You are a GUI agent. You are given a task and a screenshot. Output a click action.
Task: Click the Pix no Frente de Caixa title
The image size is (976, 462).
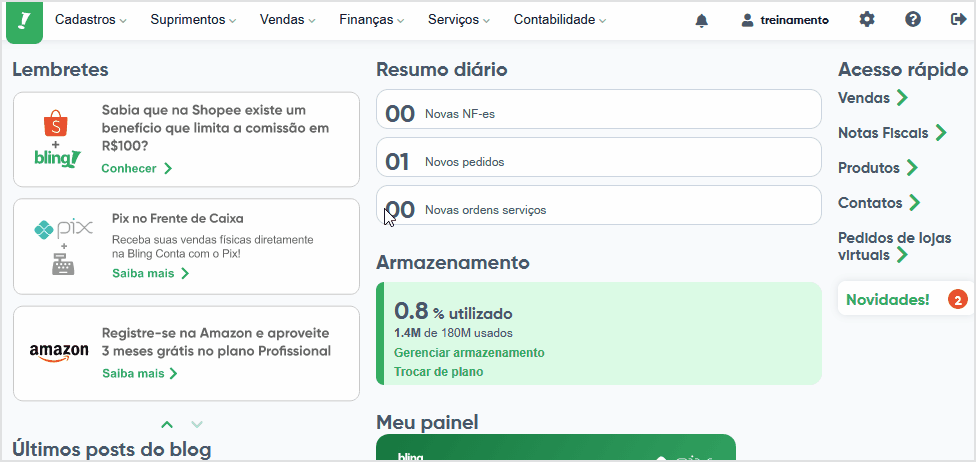point(178,219)
